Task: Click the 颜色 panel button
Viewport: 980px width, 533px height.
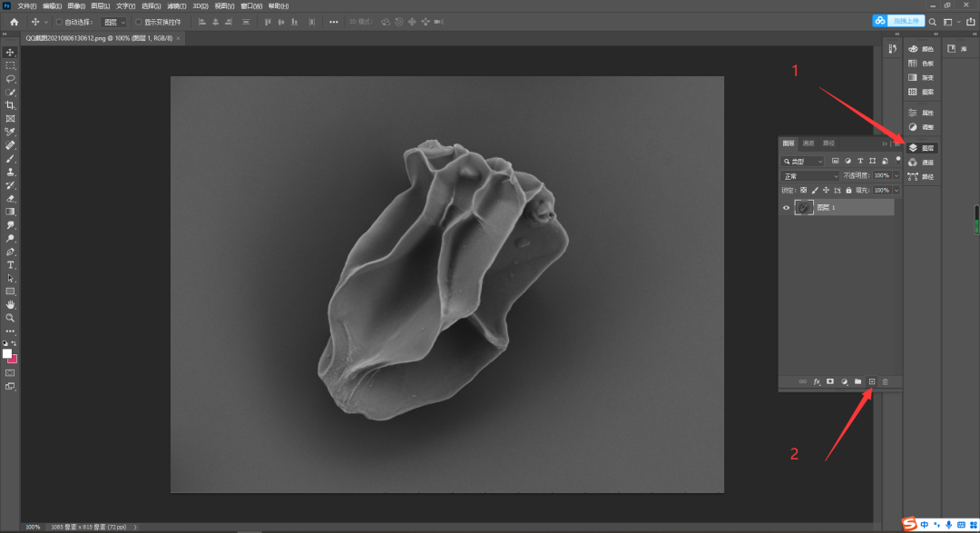Action: tap(922, 49)
